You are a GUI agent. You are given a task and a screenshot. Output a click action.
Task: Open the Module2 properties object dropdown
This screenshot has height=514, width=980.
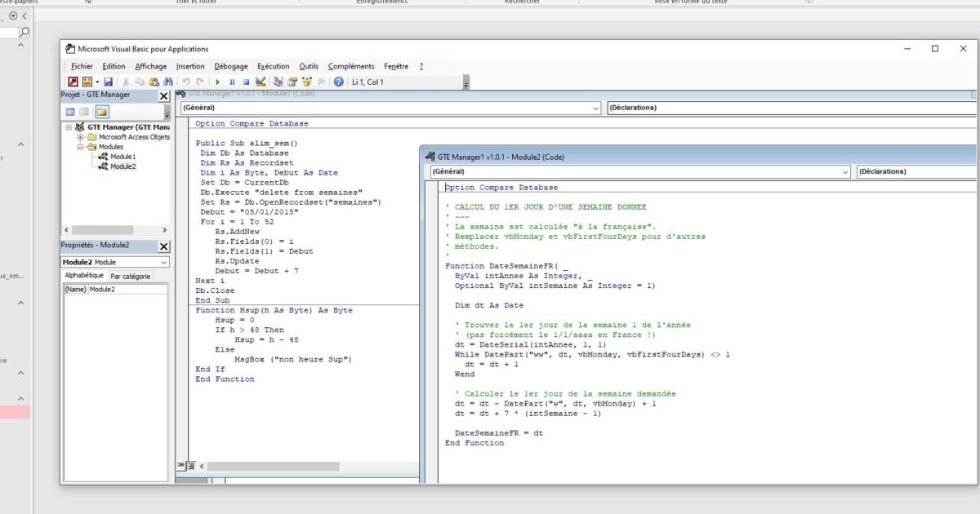[164, 263]
